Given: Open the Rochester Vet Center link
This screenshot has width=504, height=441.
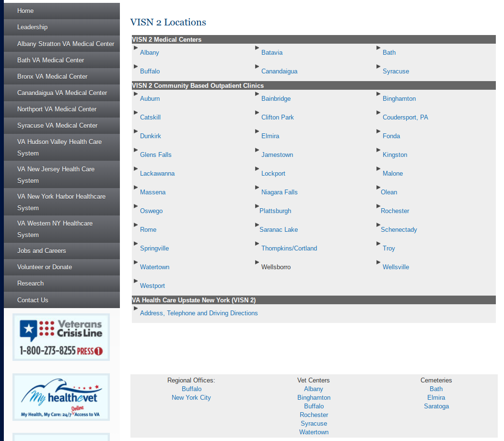Looking at the screenshot, I should coord(314,415).
